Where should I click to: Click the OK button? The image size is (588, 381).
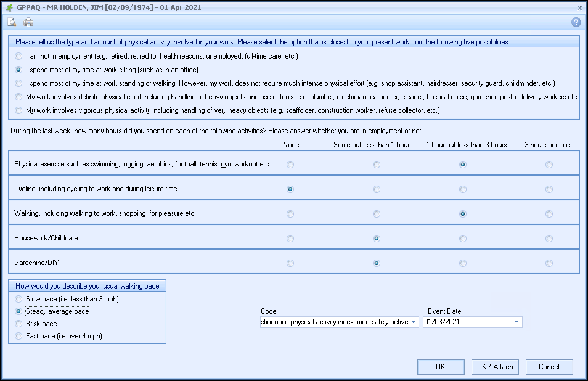coord(440,367)
